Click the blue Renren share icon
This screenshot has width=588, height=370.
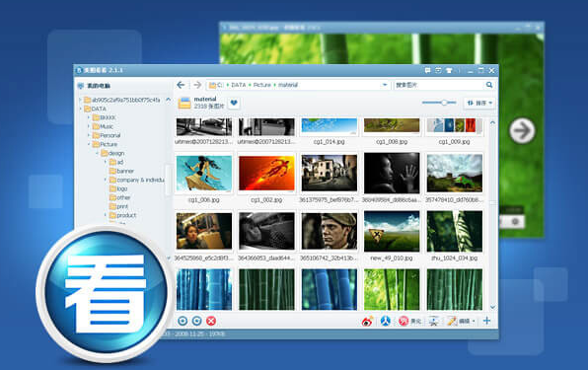[x=386, y=321]
